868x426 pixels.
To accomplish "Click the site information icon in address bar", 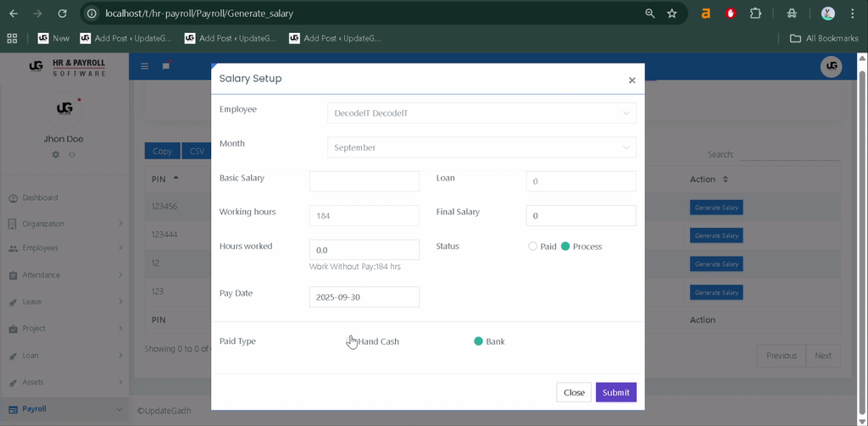I will tap(92, 14).
